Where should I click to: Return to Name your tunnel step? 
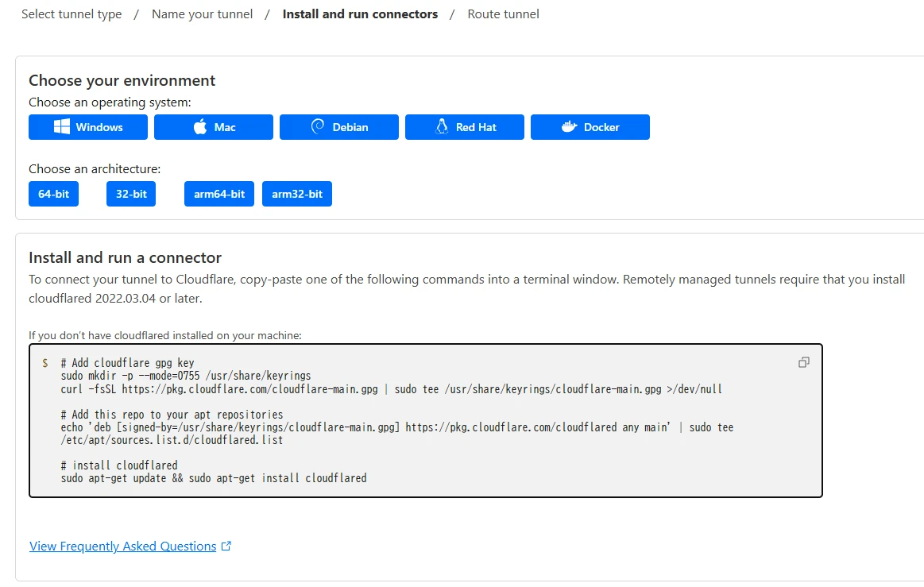[202, 14]
